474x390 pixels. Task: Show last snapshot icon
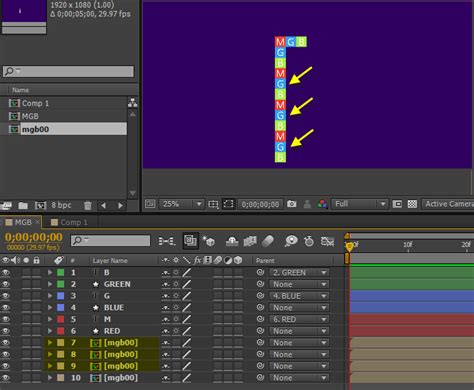[307, 204]
